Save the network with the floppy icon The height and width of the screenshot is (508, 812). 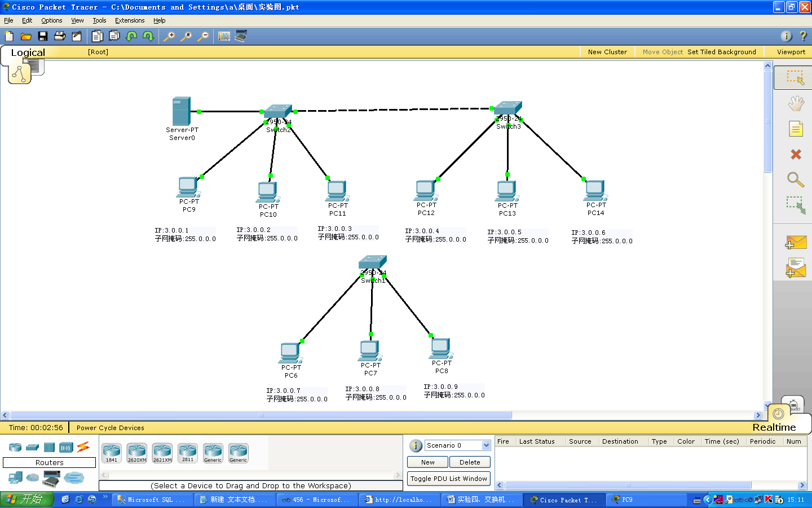43,36
